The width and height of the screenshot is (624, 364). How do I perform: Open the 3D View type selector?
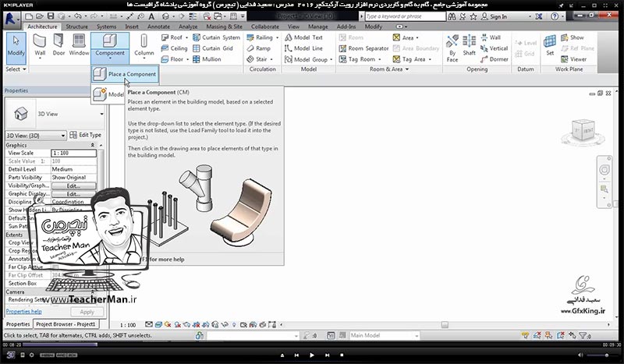point(55,114)
